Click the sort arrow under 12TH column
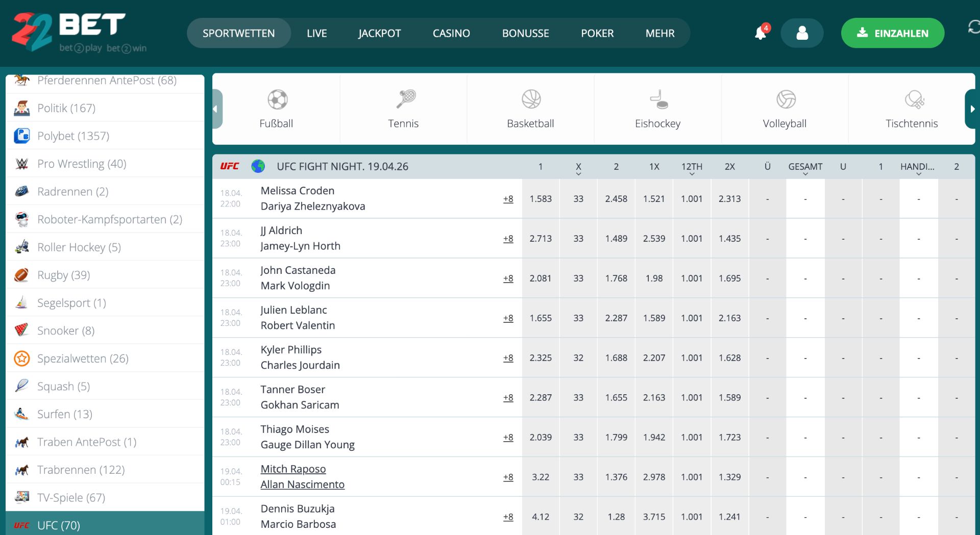This screenshot has width=980, height=535. pyautogui.click(x=692, y=173)
